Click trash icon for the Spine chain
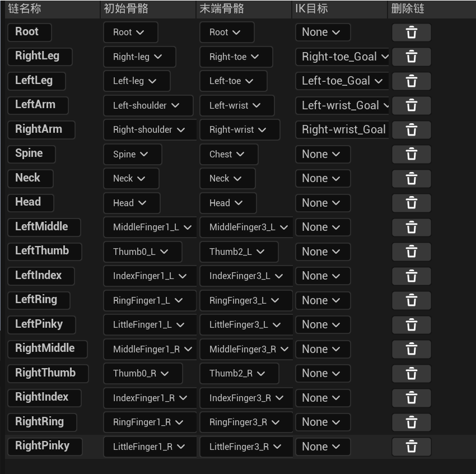This screenshot has width=476, height=474. pos(411,154)
